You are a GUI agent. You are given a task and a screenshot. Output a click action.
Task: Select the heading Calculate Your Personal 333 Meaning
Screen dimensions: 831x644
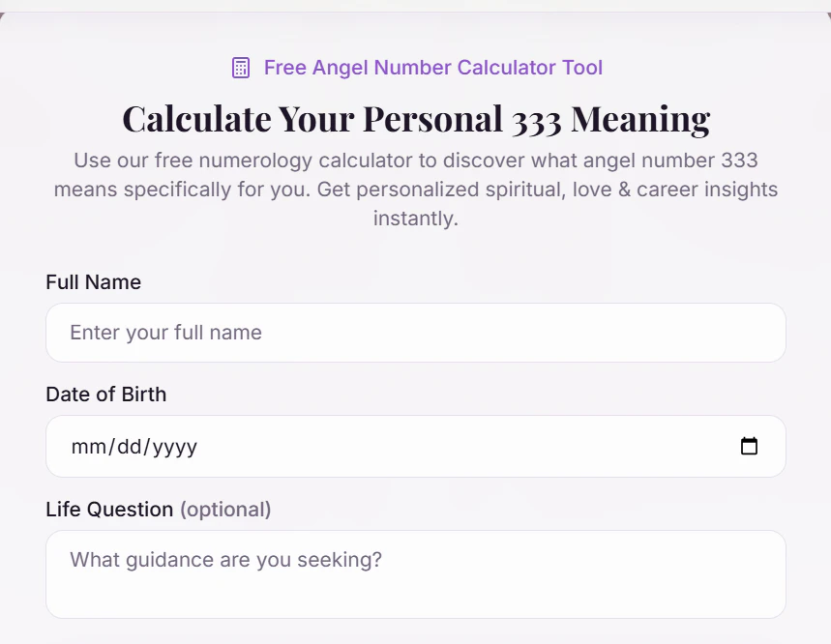point(415,119)
